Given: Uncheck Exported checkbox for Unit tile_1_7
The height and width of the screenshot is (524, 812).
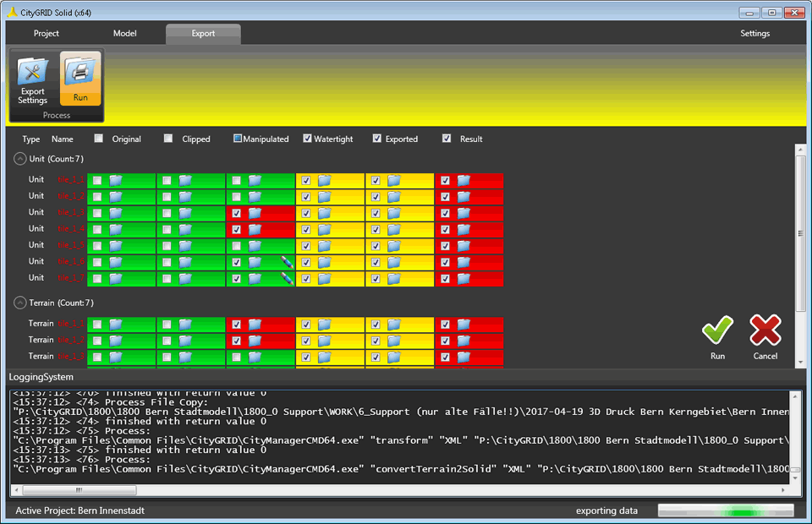Looking at the screenshot, I should [x=376, y=279].
